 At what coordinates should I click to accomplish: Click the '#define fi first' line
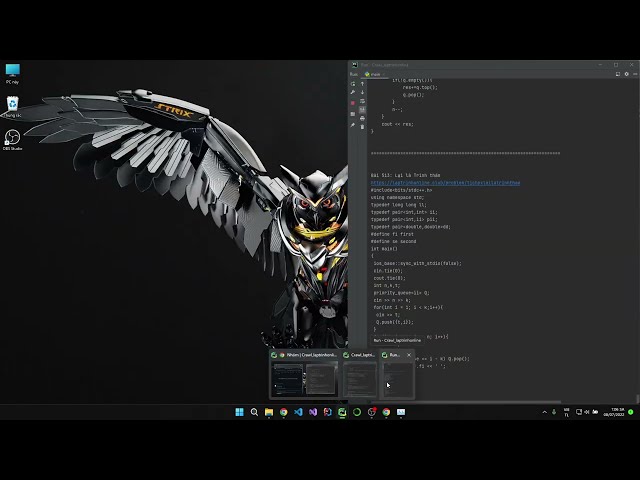click(392, 234)
